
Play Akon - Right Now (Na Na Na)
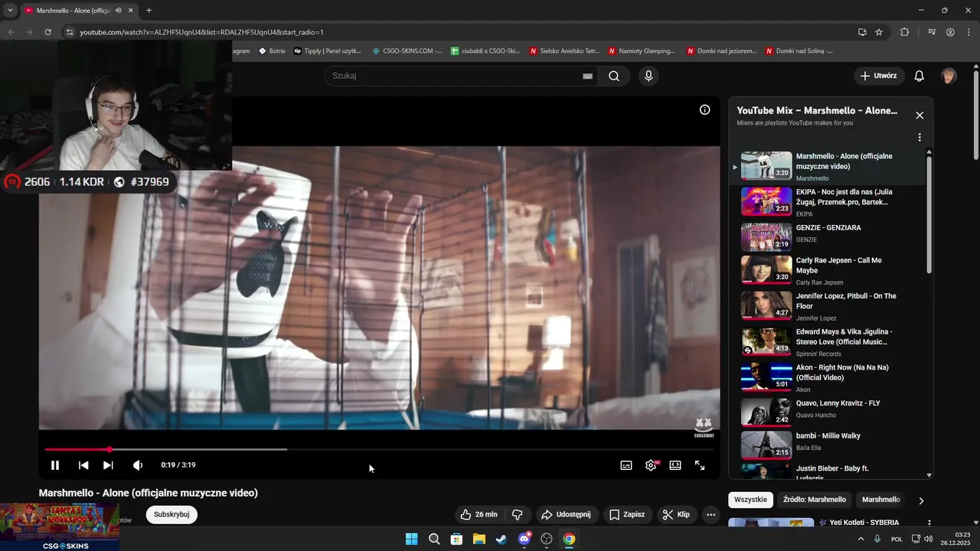[827, 377]
